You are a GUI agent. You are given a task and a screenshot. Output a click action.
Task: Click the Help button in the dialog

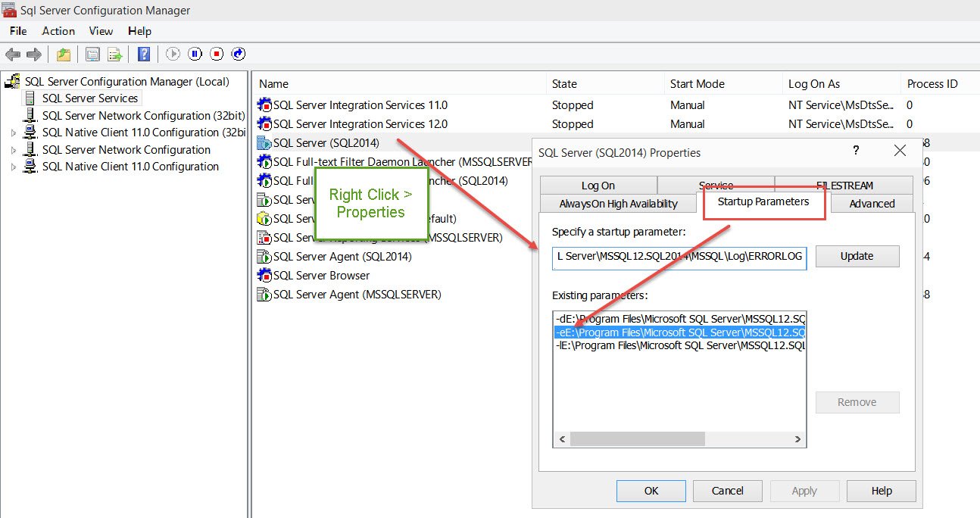point(882,491)
